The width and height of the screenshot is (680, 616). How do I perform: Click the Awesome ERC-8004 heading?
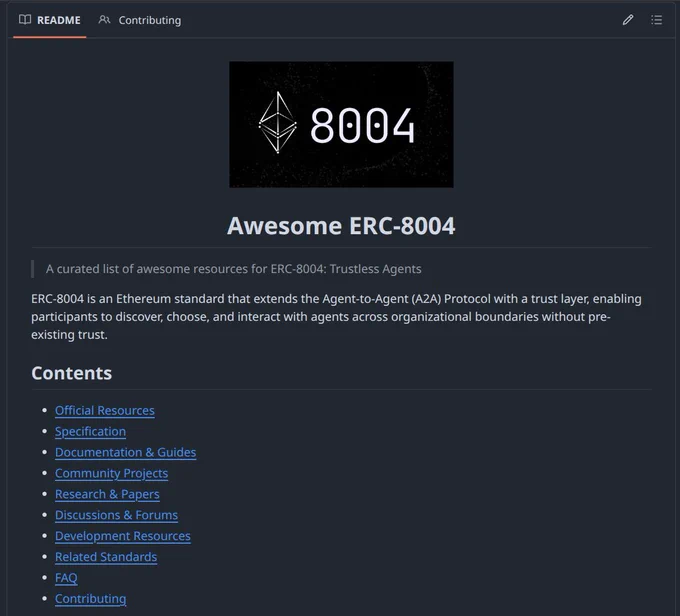(341, 226)
